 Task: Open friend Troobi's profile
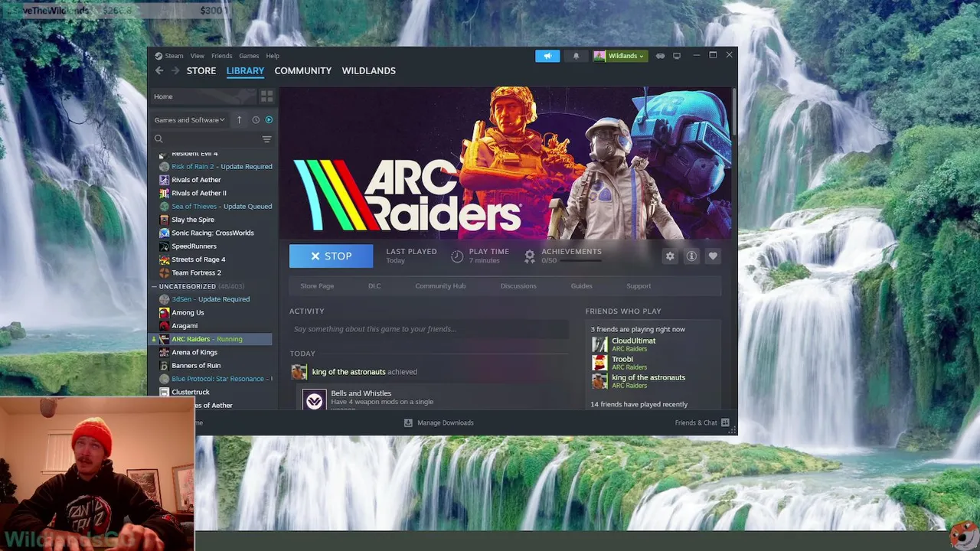tap(622, 359)
